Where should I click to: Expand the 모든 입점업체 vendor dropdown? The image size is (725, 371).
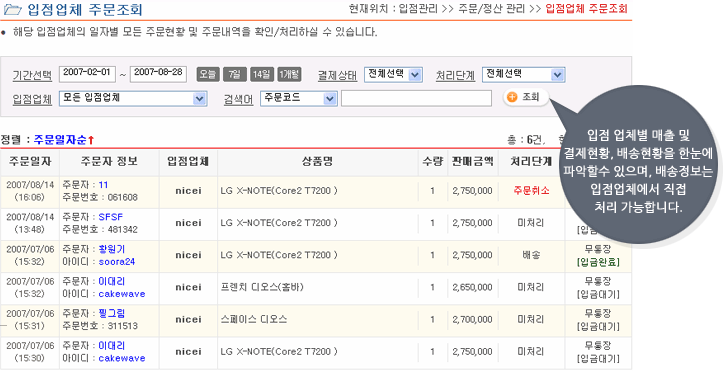coord(133,99)
